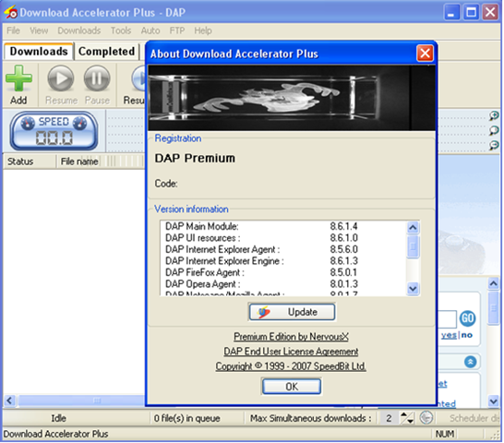Click side panel scroll up arrow
This screenshot has height=443, width=504.
point(494,283)
